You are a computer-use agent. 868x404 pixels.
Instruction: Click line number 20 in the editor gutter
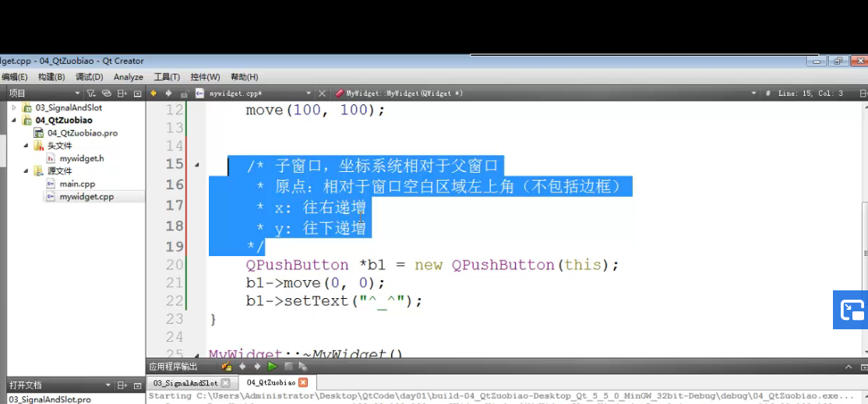pyautogui.click(x=175, y=265)
